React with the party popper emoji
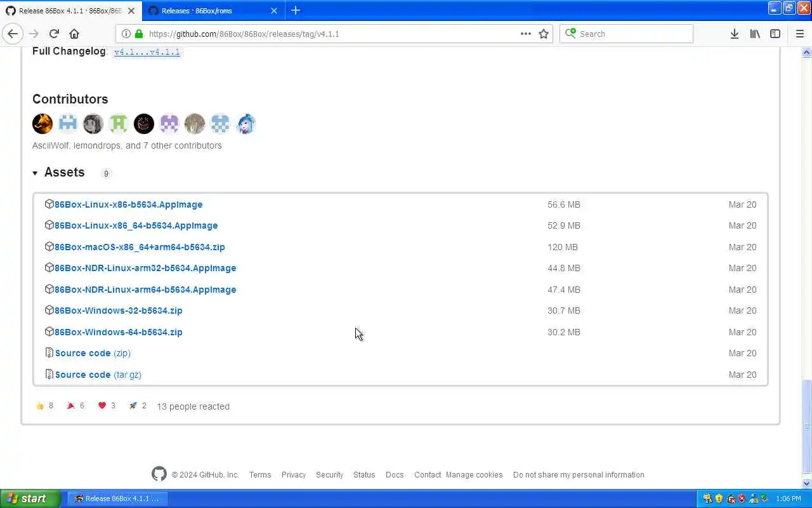 coord(71,406)
